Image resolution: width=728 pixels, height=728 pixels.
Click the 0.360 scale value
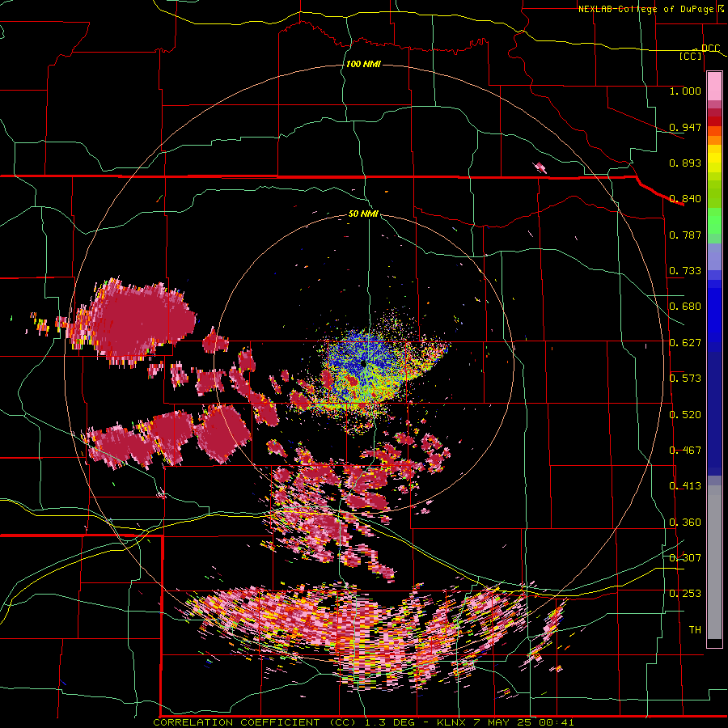pos(685,523)
